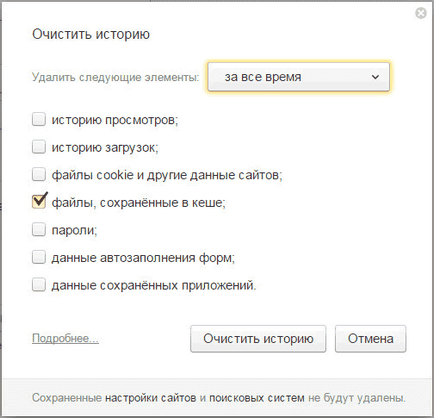Tick the 'историю загрузок' checkbox
Image resolution: width=434 pixels, height=418 pixels.
39,147
